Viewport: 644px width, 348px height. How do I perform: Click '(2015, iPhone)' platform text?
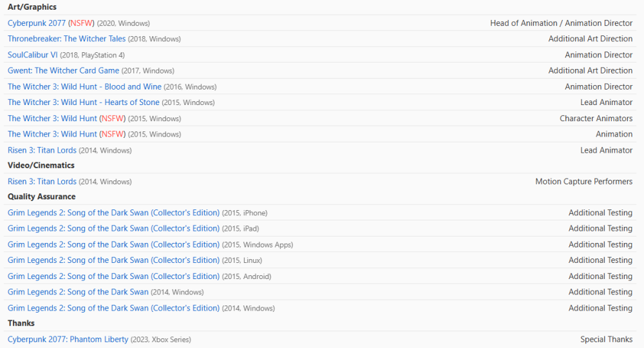[245, 213]
